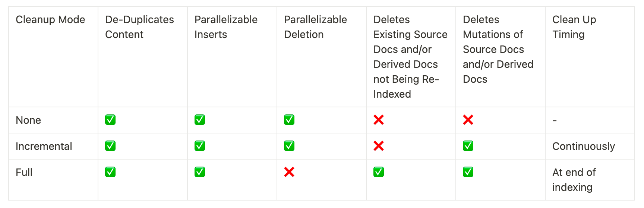The image size is (644, 208).
Task: Click green check for Full De-Duplicates Content
Action: (x=110, y=172)
